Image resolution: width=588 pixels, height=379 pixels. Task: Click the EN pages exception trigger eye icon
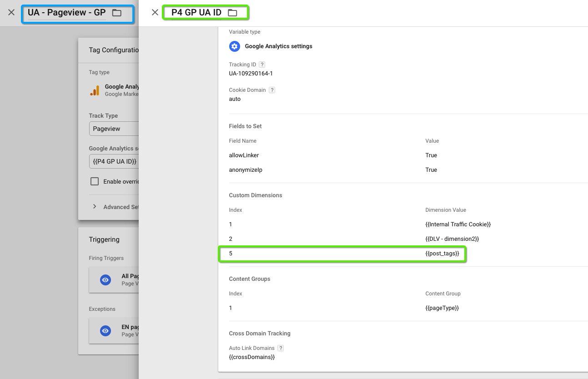(105, 331)
